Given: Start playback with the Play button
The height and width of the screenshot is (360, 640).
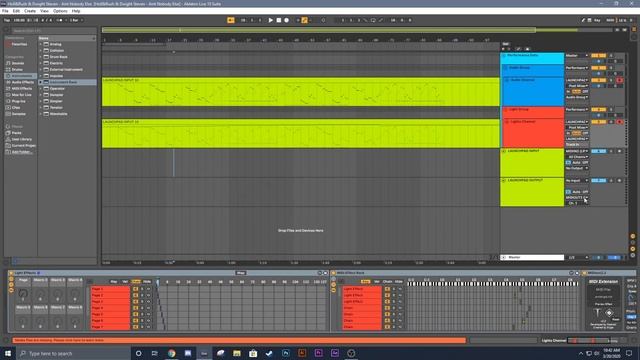Looking at the screenshot, I should (x=270, y=20).
